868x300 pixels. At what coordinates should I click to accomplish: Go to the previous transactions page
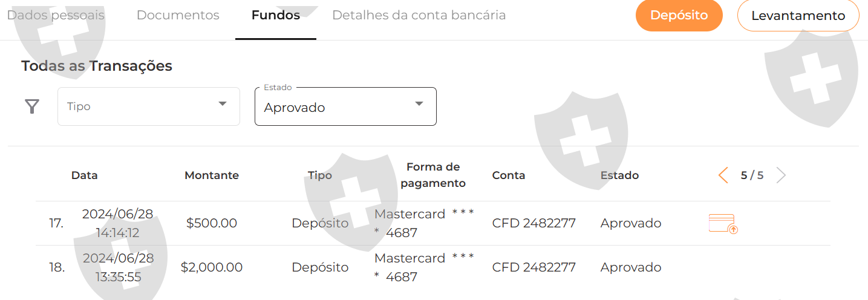point(723,175)
